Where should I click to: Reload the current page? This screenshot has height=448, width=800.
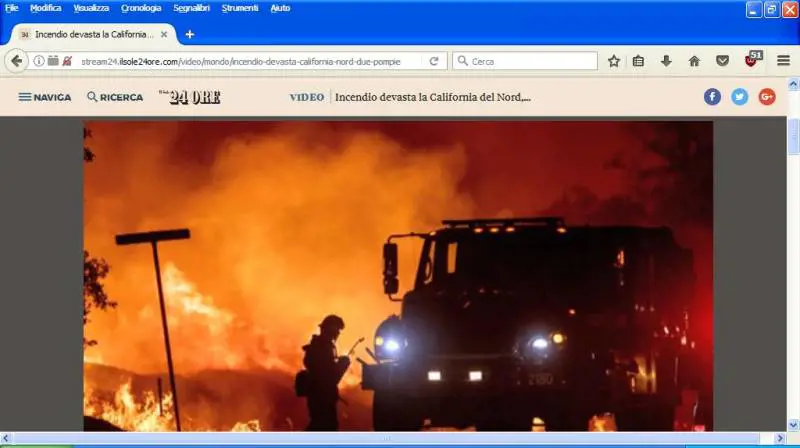(434, 61)
